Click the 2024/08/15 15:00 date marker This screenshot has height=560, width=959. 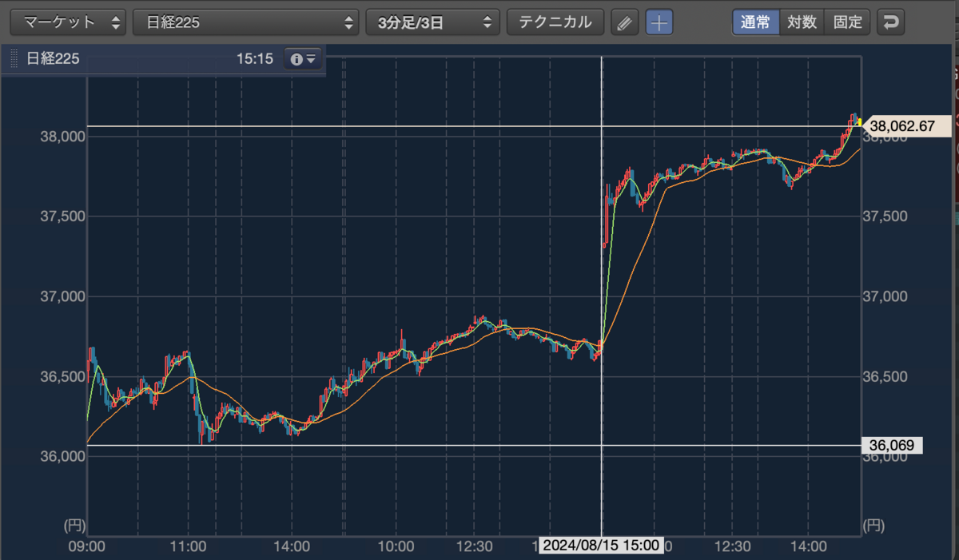click(600, 546)
